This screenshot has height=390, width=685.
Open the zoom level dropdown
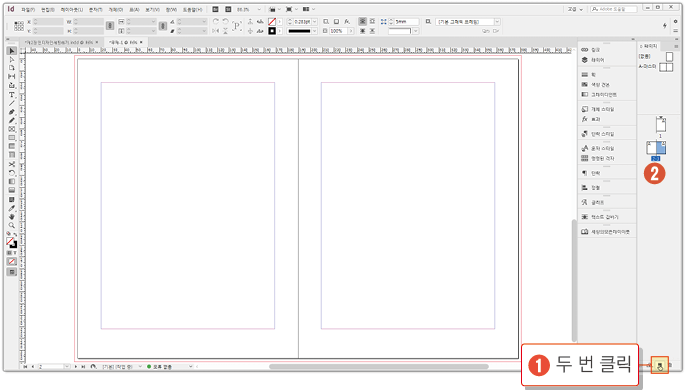tap(259, 9)
